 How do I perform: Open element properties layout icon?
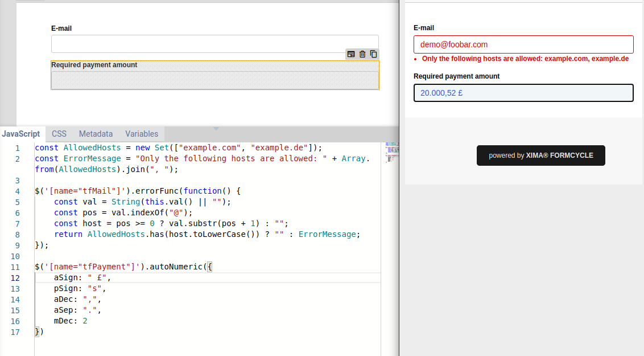[x=351, y=54]
